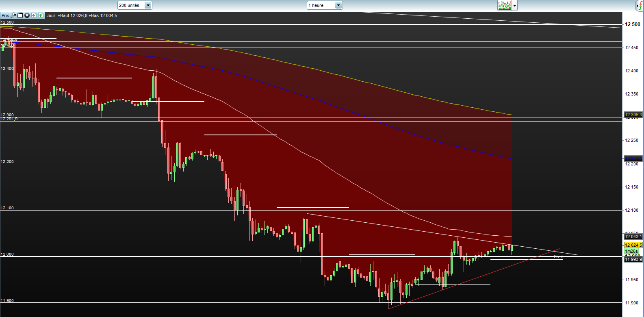Click the 11 900 right axis label
The width and height of the screenshot is (644, 317).
click(x=631, y=303)
